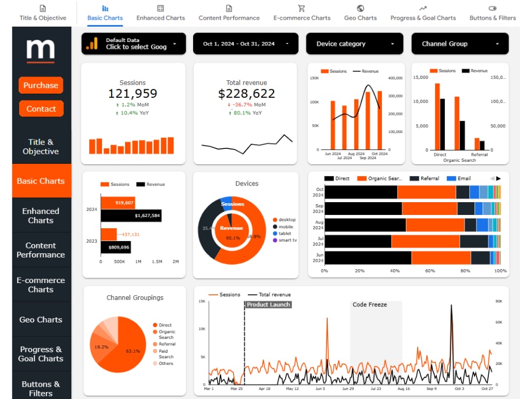The image size is (532, 399).
Task: Click the Buttons & Filters toggle icon
Action: tap(493, 8)
